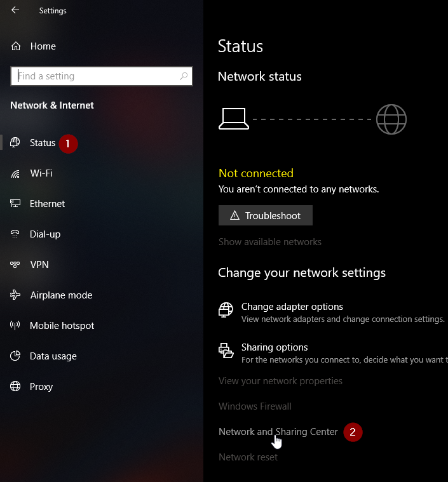Open Windows Firewall link
Viewport: 448px width, 482px height.
[x=255, y=406]
